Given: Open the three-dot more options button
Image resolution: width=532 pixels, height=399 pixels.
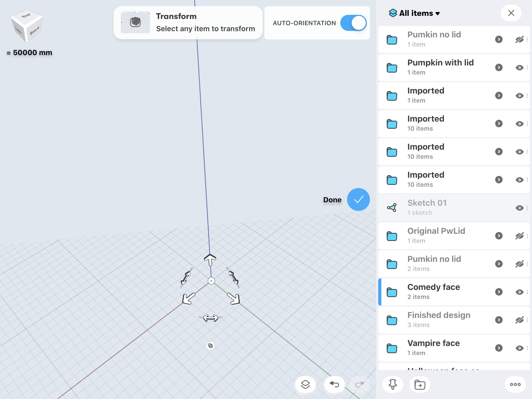Looking at the screenshot, I should coord(515,384).
